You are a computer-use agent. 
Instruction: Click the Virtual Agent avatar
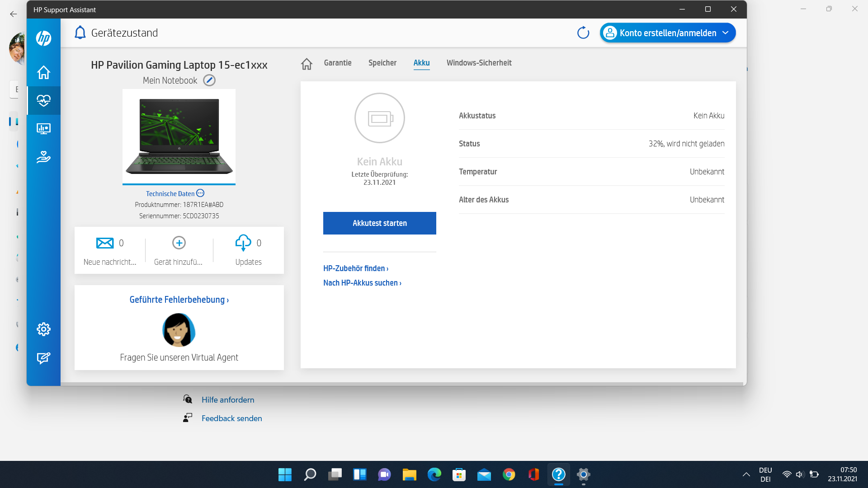[179, 330]
